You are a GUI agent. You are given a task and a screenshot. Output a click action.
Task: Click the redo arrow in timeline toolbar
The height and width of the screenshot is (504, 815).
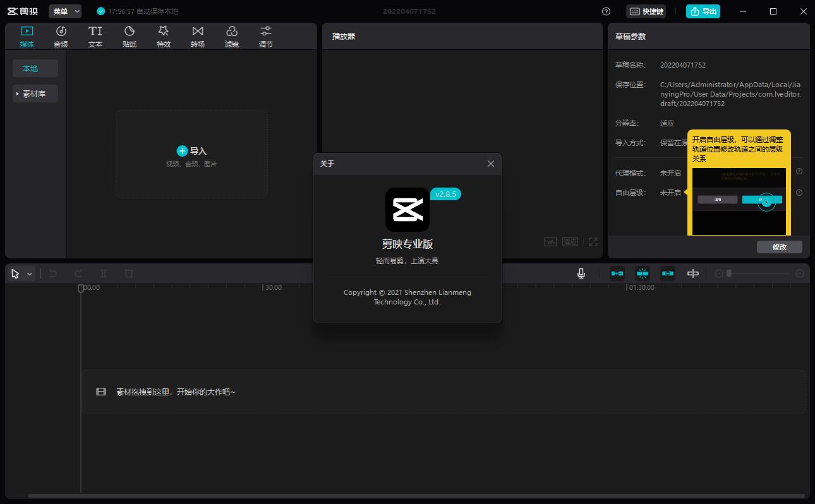(x=78, y=273)
